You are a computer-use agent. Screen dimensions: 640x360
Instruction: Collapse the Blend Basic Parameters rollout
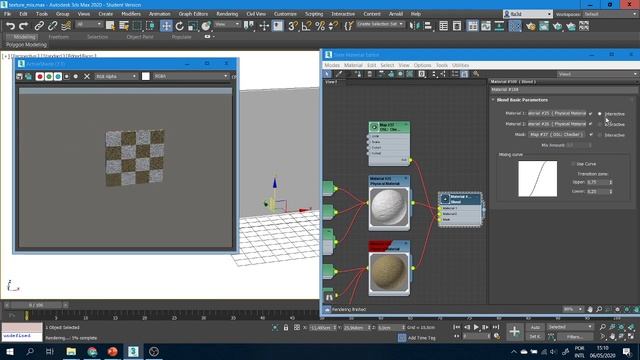[493, 100]
